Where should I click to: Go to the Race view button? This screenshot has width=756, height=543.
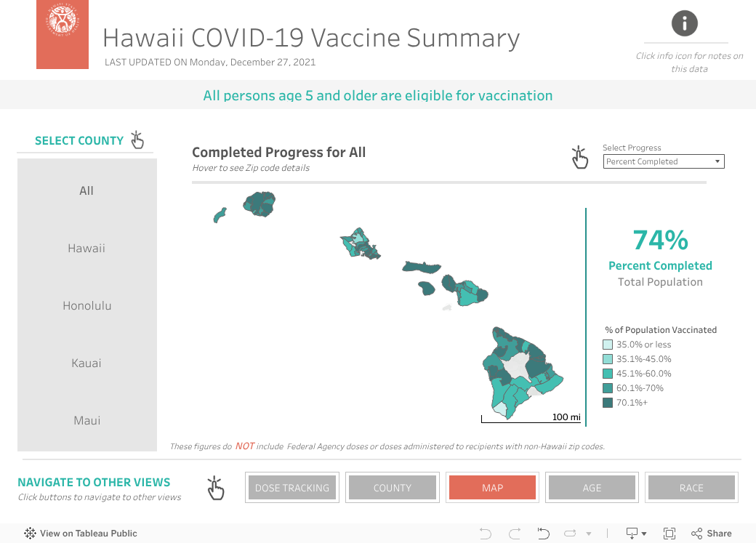click(691, 488)
